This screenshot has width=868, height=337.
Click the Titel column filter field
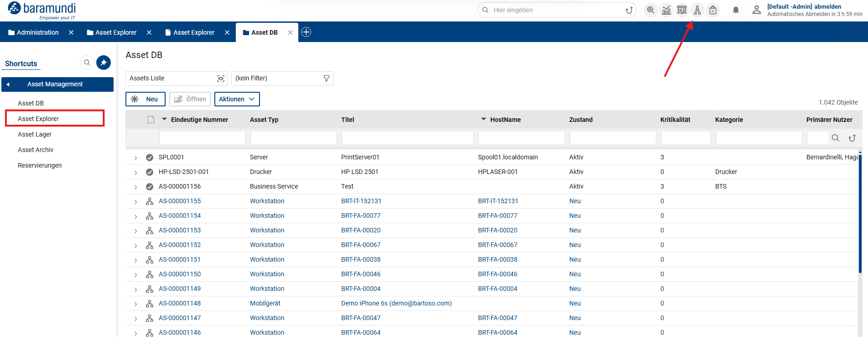pyautogui.click(x=407, y=138)
